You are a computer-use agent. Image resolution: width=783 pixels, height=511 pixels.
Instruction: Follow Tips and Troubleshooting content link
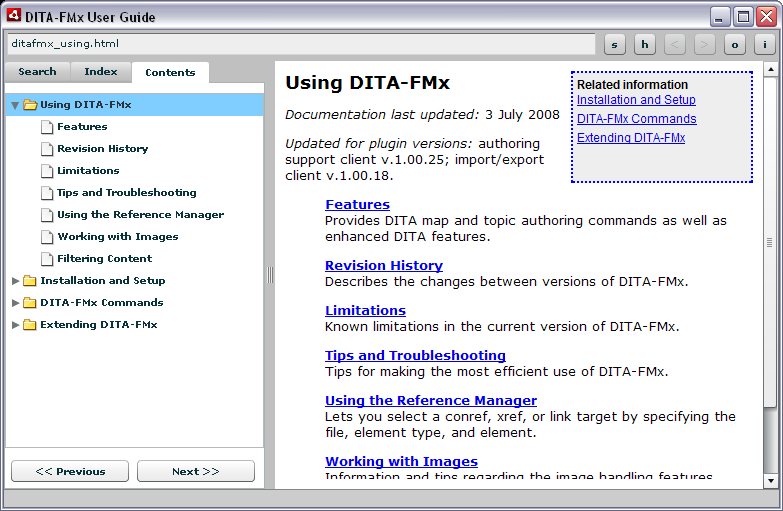415,355
